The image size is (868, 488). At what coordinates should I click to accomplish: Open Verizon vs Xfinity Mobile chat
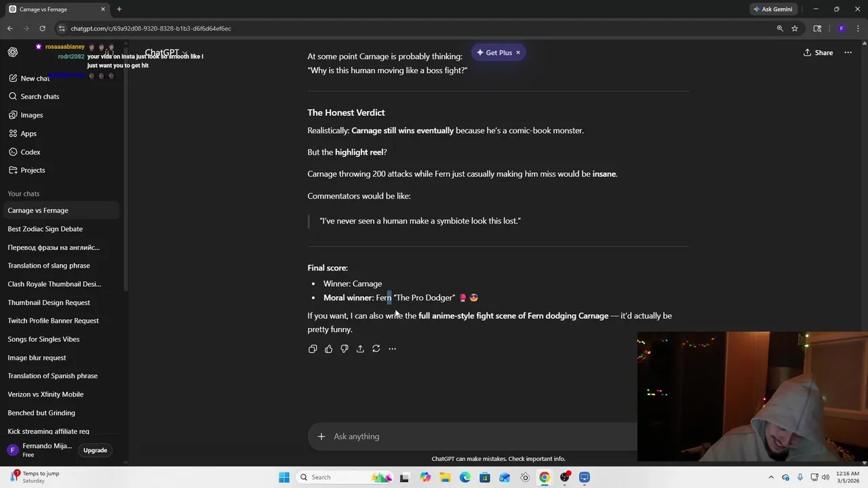click(x=60, y=394)
